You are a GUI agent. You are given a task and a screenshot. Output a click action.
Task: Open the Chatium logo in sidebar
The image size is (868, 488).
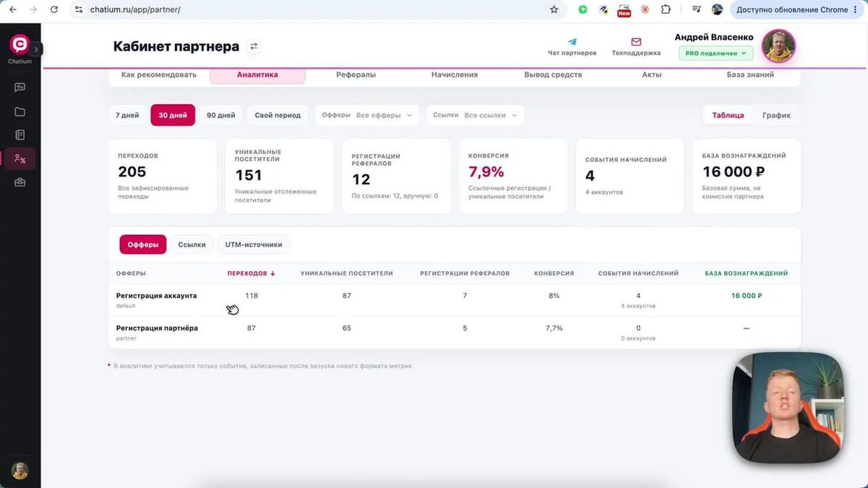(x=20, y=45)
